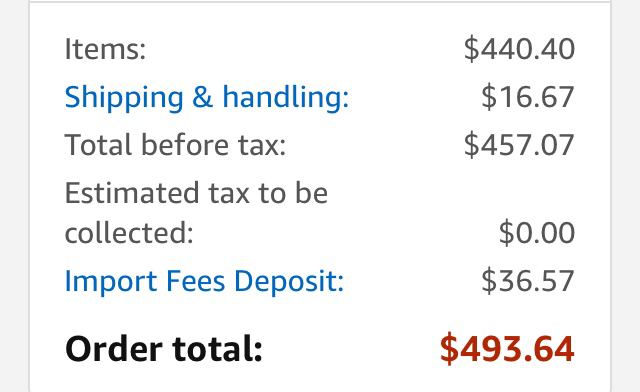Select the $440.40 items amount
Image resolution: width=640 pixels, height=392 pixels.
(x=519, y=49)
